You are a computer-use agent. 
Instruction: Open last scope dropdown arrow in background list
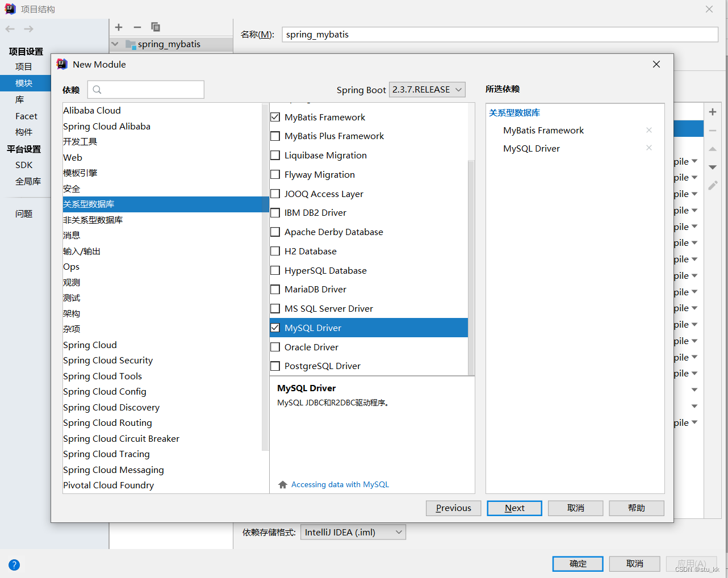tap(694, 422)
